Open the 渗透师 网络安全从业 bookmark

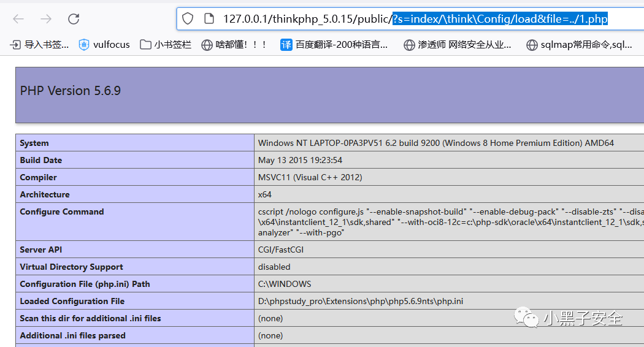458,44
